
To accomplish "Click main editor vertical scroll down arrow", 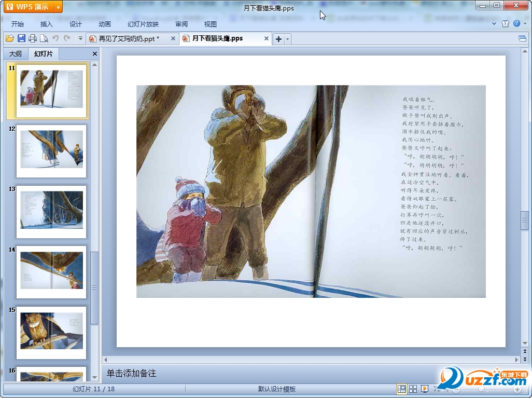I will [x=525, y=343].
